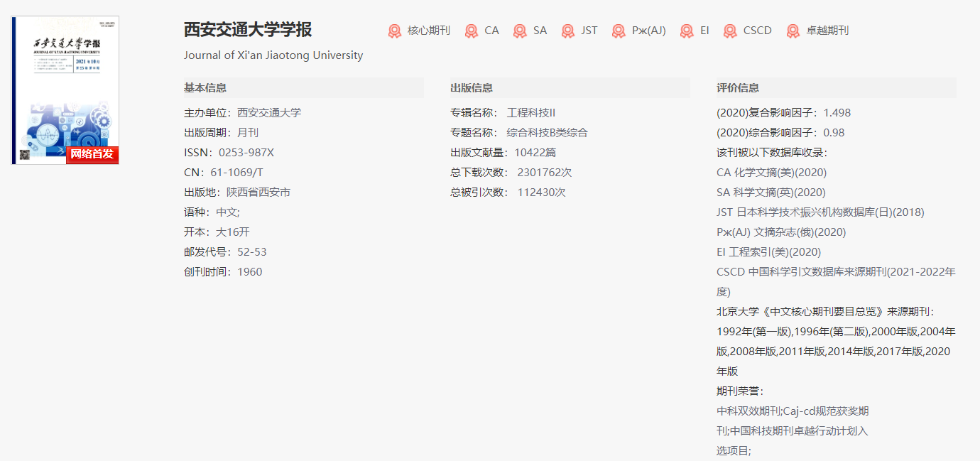The image size is (980, 461).
Task: Click the 出版信息 section header
Action: tap(570, 88)
